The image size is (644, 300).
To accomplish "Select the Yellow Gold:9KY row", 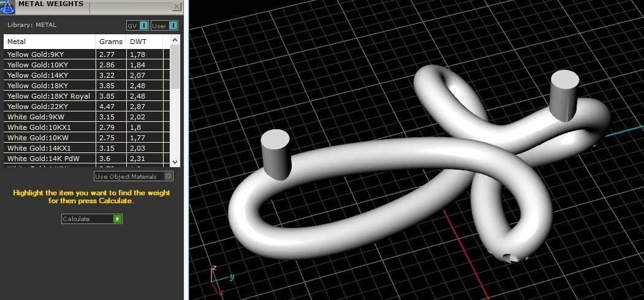I will [x=86, y=54].
